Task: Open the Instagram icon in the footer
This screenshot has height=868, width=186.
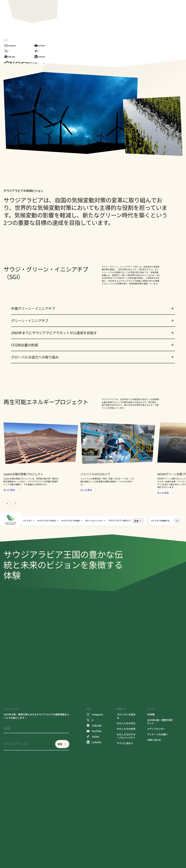Action: [88, 714]
